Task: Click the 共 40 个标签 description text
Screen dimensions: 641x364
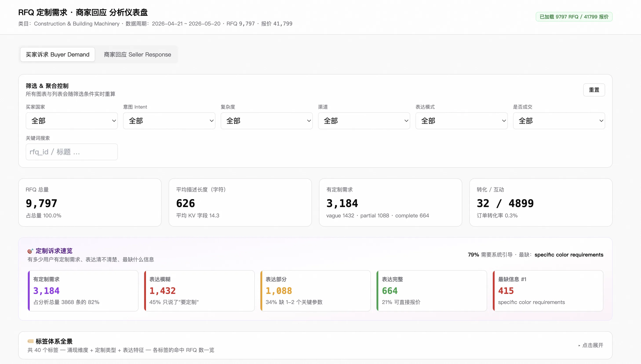Action: coord(121,350)
